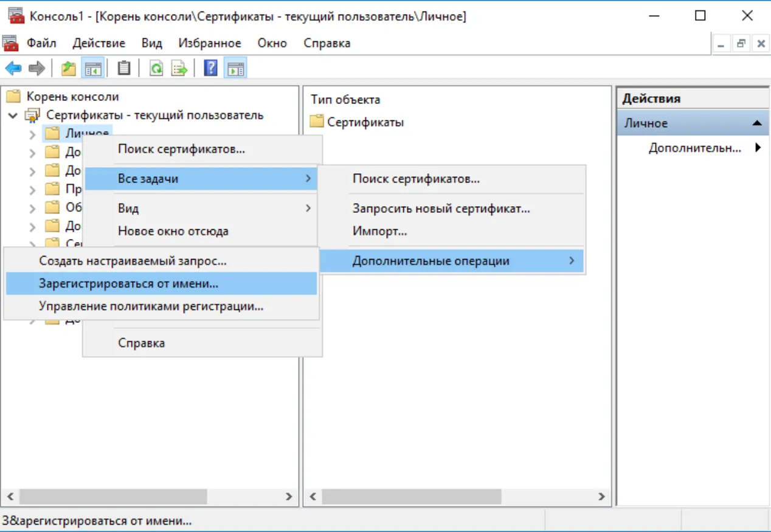The width and height of the screenshot is (771, 532).
Task: Click the folder icon next to 'Личное' in the tree
Action: [52, 133]
